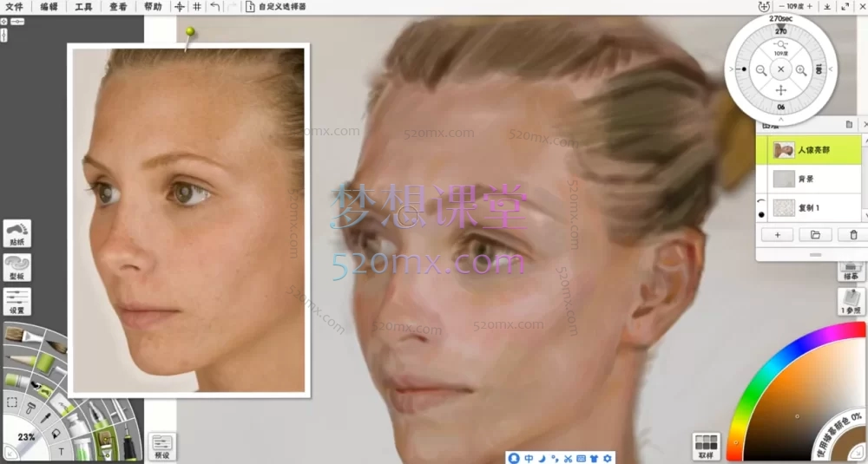This screenshot has width=868, height=464.
Task: Click the zoom reset magnifier above 109度 in wheel
Action: click(781, 44)
